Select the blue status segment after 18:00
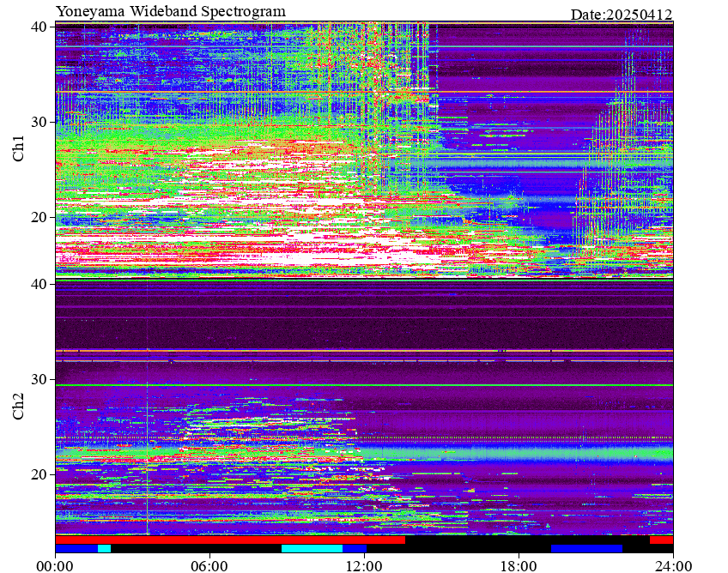The image size is (728, 573). click(586, 548)
